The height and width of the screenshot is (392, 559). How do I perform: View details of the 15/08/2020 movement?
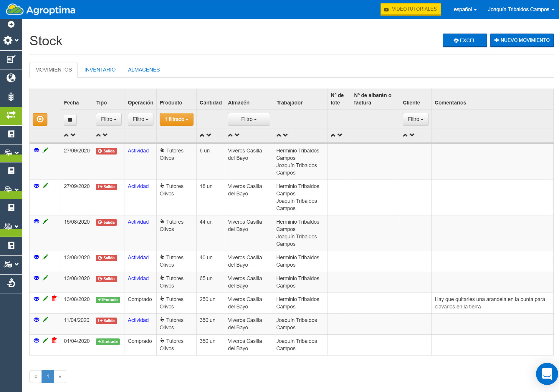click(x=37, y=221)
